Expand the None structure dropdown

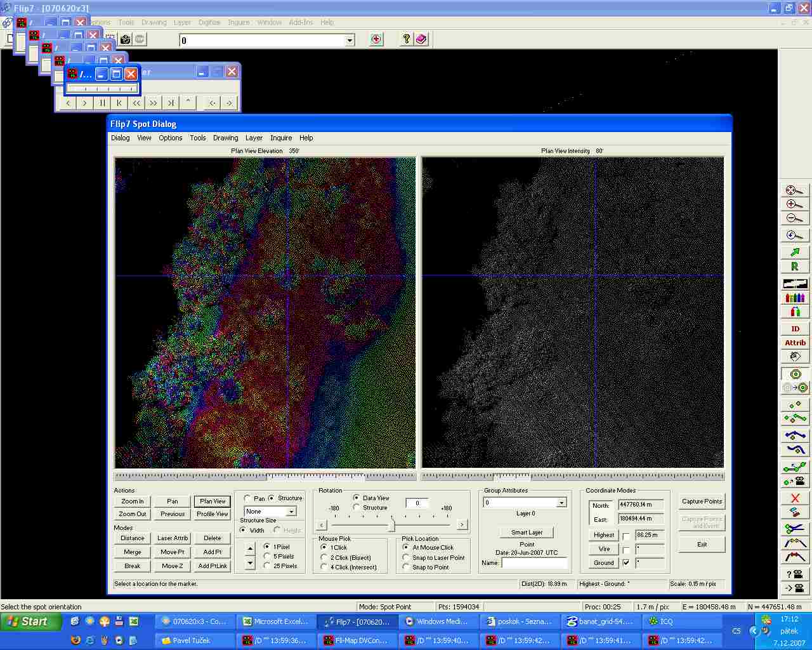click(x=291, y=512)
